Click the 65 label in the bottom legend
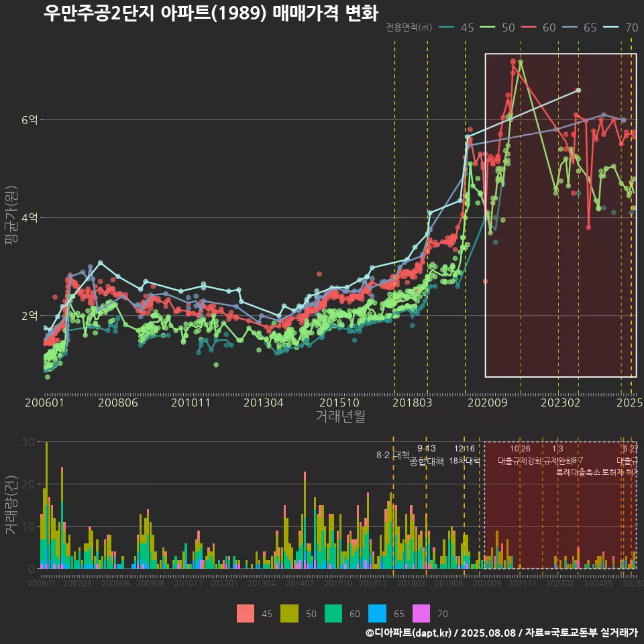The height and width of the screenshot is (644, 644). pos(398,614)
